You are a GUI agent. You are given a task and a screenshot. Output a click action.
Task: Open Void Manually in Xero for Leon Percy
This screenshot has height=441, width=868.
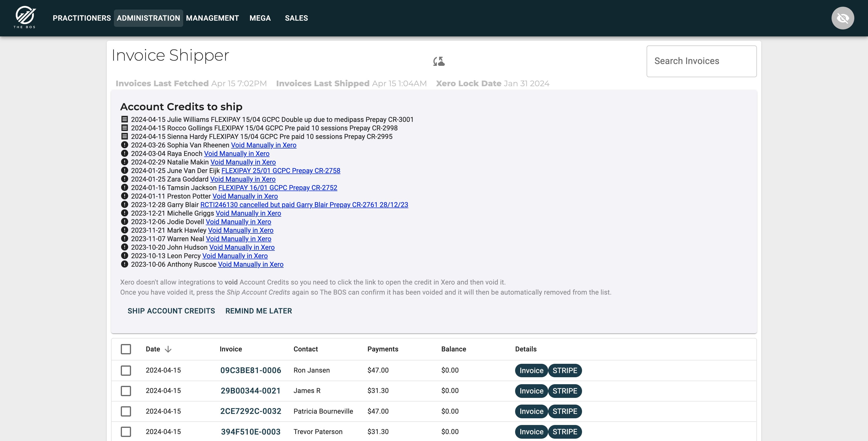tap(235, 256)
